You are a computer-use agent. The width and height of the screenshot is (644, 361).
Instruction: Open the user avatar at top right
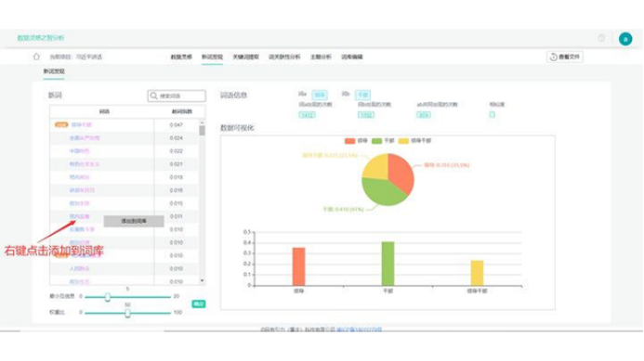[625, 39]
